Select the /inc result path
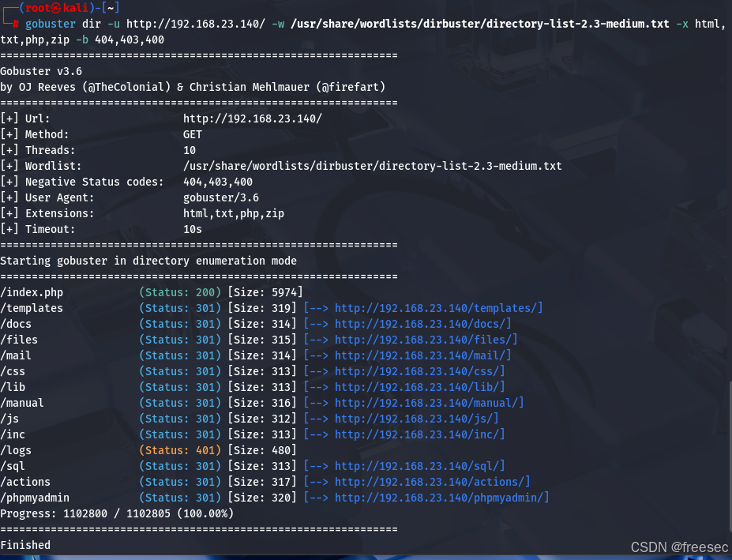This screenshot has height=560, width=732. 13,435
